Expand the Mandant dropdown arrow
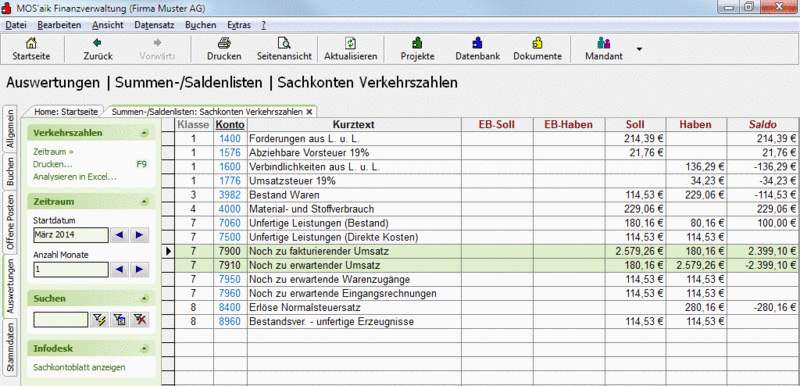The image size is (800, 386). click(639, 49)
